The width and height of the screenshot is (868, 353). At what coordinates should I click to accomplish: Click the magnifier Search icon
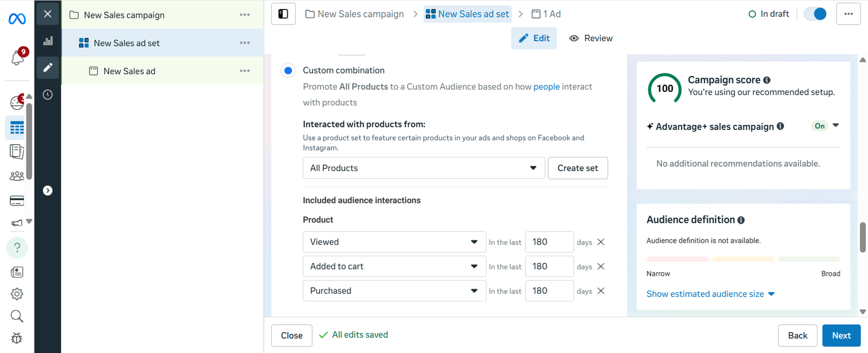click(x=17, y=316)
